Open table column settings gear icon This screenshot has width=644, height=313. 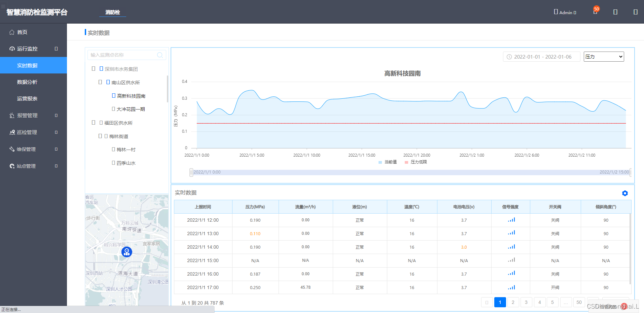pyautogui.click(x=625, y=193)
